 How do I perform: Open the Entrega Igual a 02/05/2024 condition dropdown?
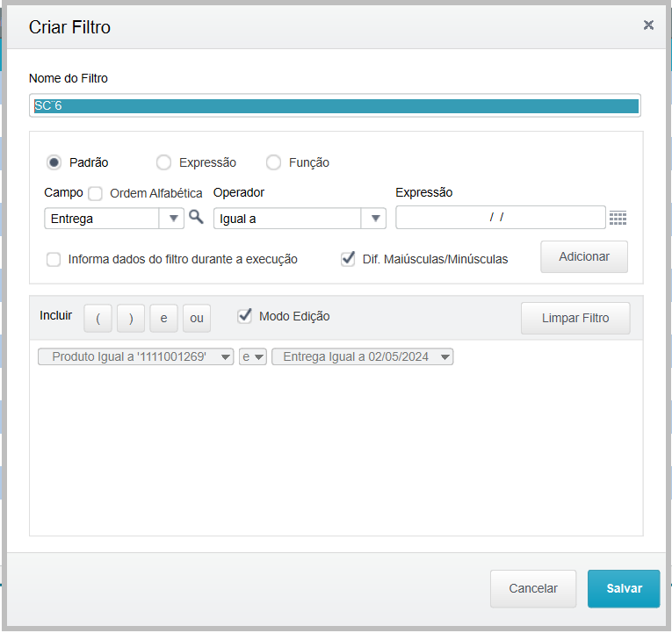coord(445,357)
